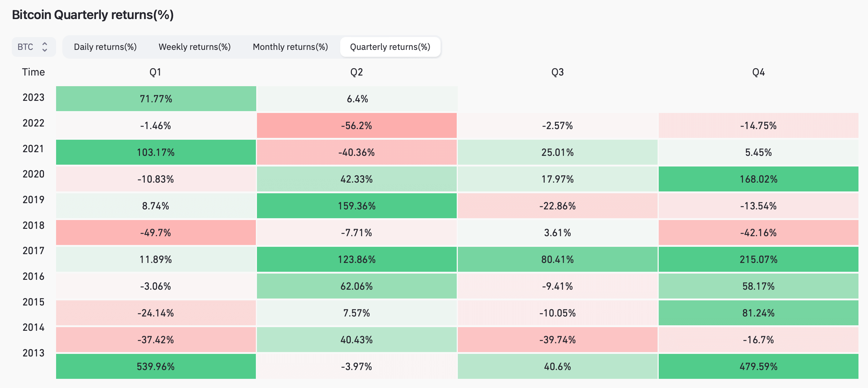
Task: Click the Time column header
Action: [x=33, y=72]
